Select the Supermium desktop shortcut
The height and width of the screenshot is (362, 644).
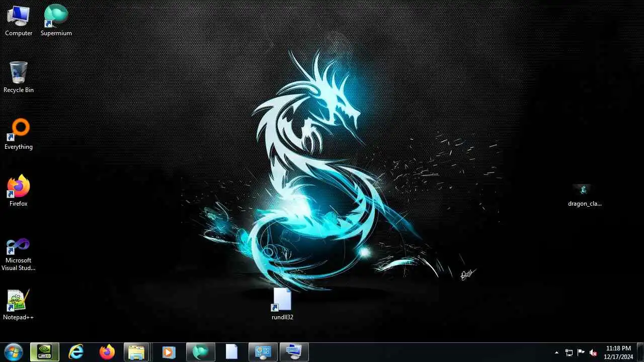56,21
